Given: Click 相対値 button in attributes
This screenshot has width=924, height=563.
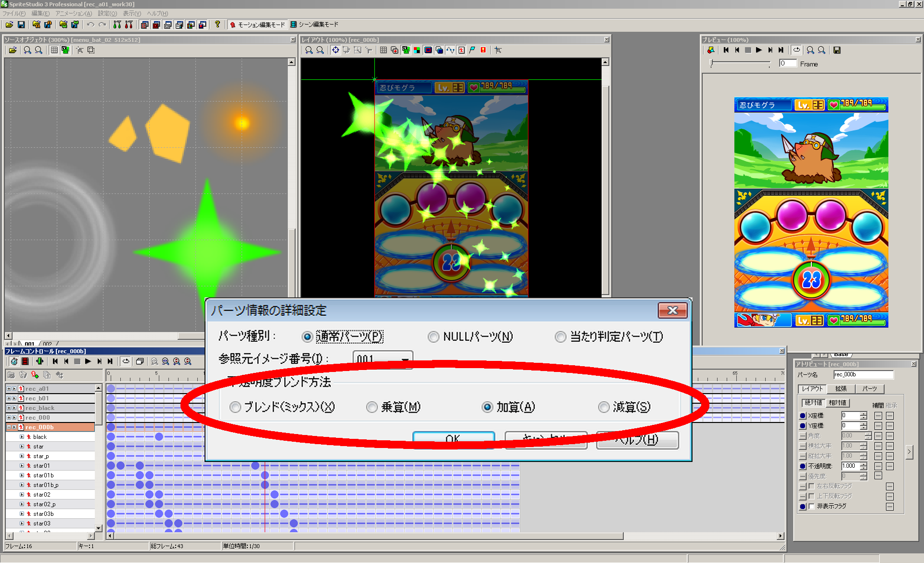Looking at the screenshot, I should [x=838, y=403].
